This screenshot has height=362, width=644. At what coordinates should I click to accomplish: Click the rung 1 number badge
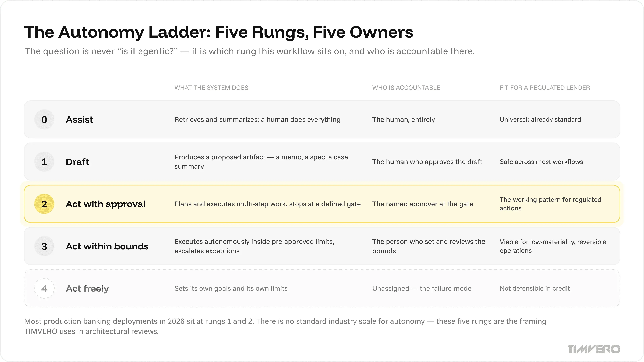44,162
